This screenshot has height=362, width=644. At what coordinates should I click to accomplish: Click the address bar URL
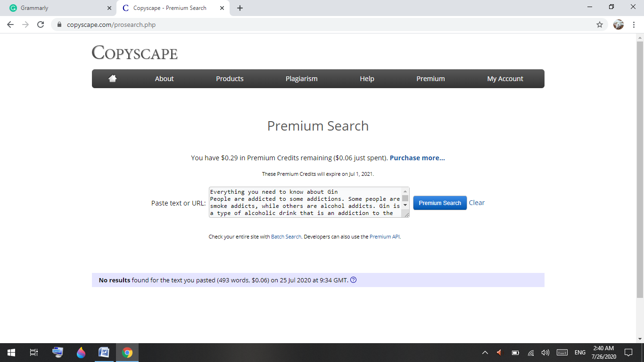(x=111, y=25)
